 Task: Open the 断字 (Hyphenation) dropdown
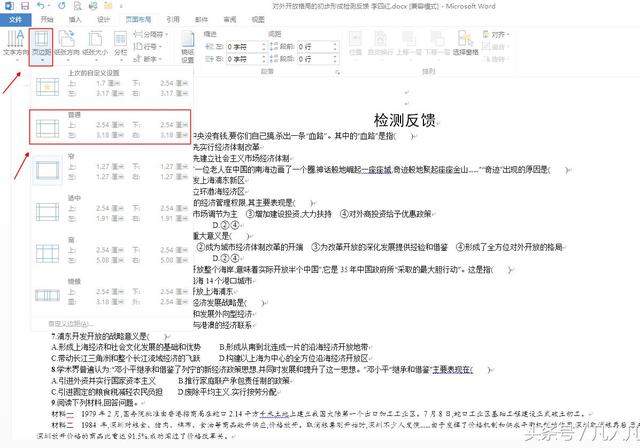148,59
